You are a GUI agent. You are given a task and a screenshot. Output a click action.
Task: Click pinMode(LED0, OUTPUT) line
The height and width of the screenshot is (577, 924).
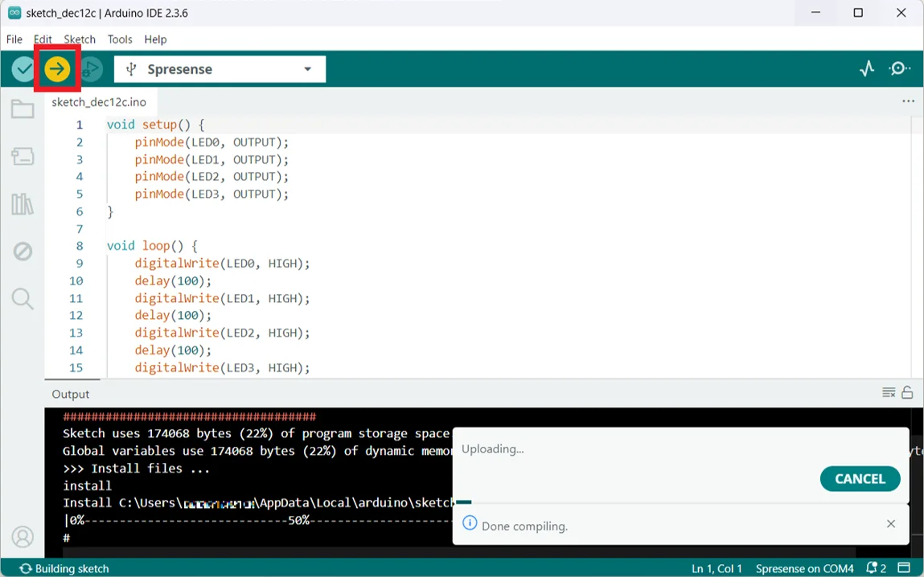(x=211, y=142)
